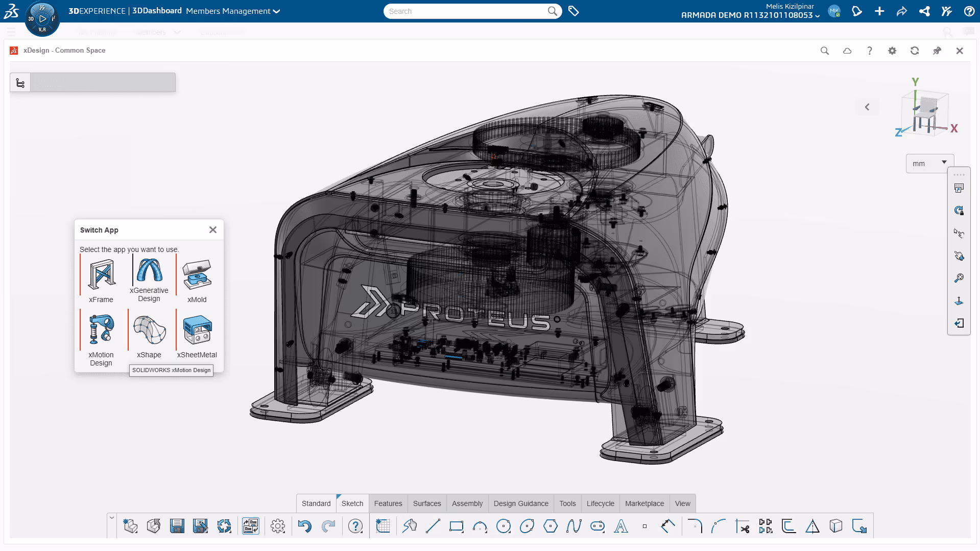This screenshot has width=980, height=551.
Task: Open the View tab
Action: click(682, 503)
